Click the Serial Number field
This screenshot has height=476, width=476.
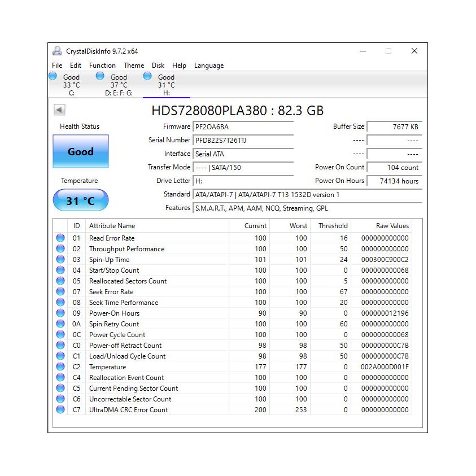243,140
